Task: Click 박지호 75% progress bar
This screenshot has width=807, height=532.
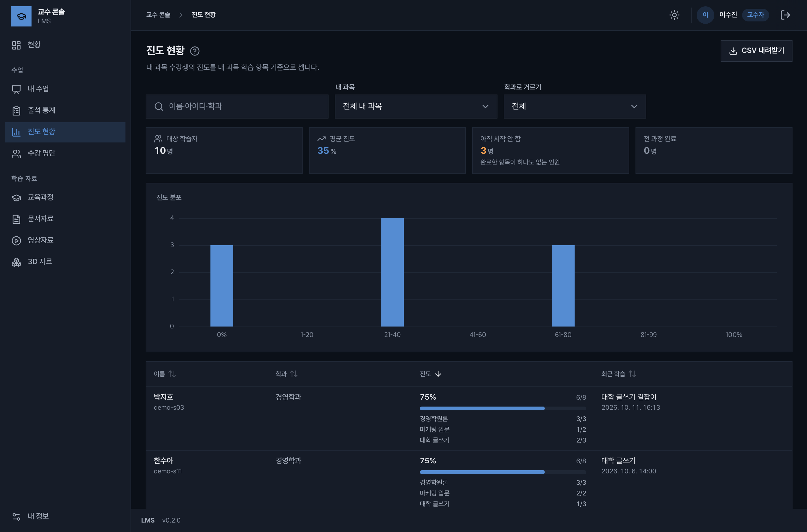Action: [x=503, y=408]
